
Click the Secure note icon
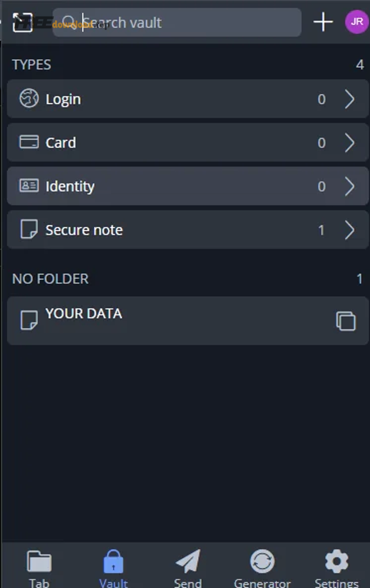pyautogui.click(x=29, y=229)
